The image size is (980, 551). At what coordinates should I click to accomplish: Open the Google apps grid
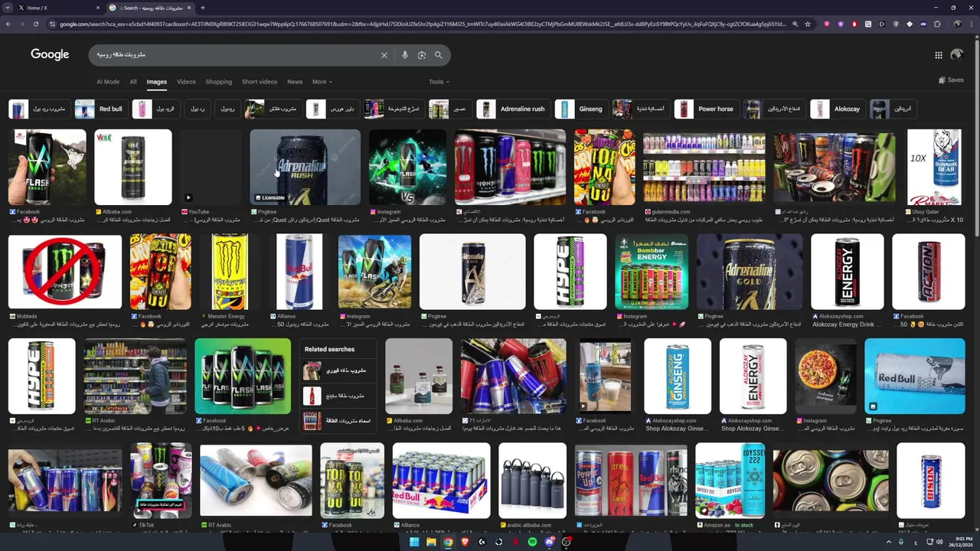coord(939,55)
